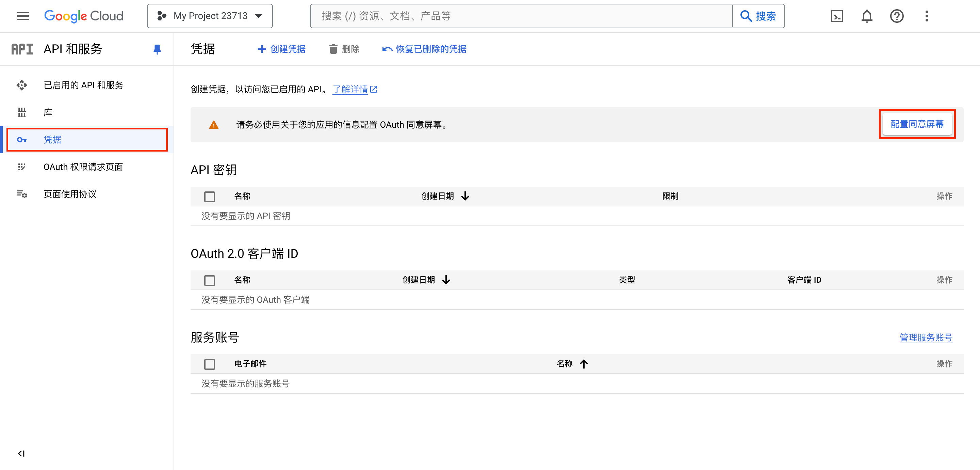Click 创建凭据 to create credentials

281,49
